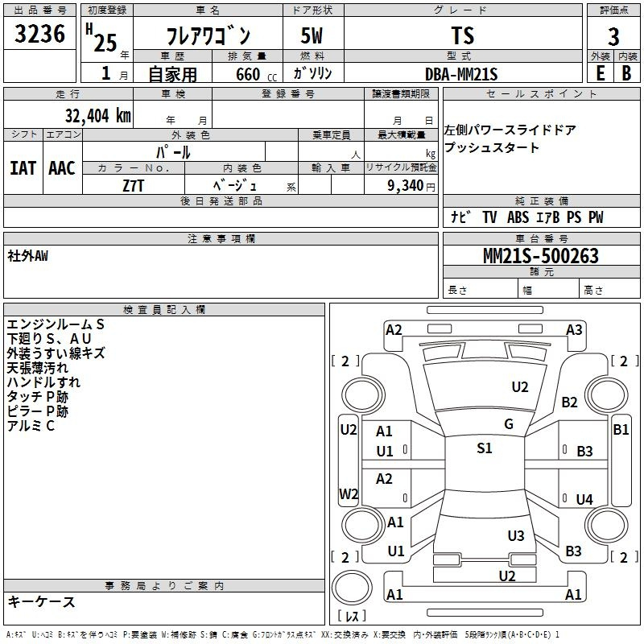Click the mileage field 32,404 km
The image size is (644, 644).
pyautogui.click(x=97, y=116)
